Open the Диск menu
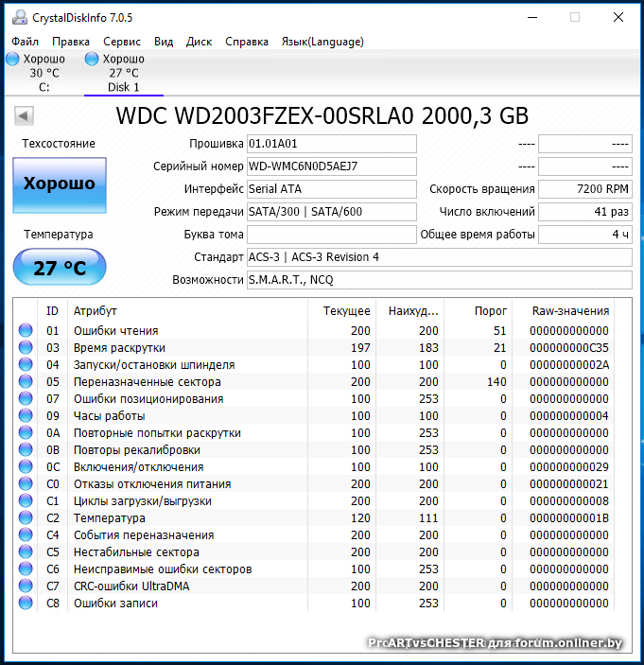This screenshot has height=665, width=644. click(x=199, y=42)
